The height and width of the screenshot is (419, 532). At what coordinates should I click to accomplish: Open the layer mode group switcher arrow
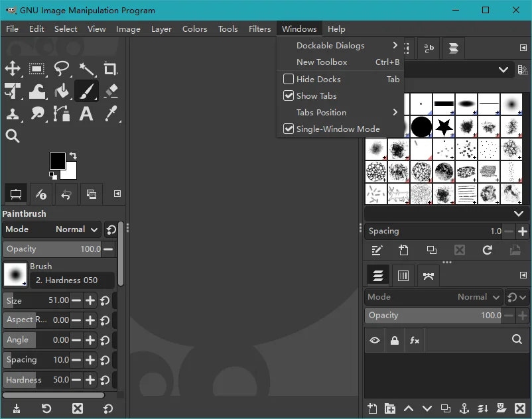click(x=517, y=297)
